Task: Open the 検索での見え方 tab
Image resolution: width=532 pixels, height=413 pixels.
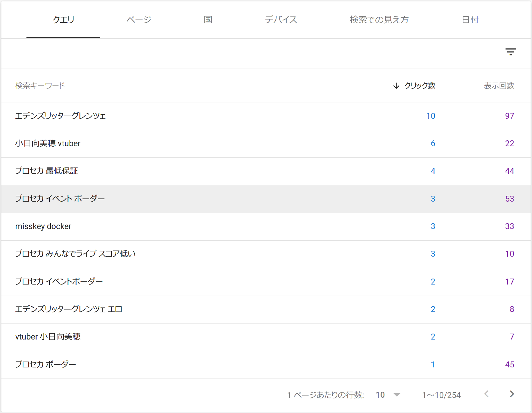Action: click(379, 20)
